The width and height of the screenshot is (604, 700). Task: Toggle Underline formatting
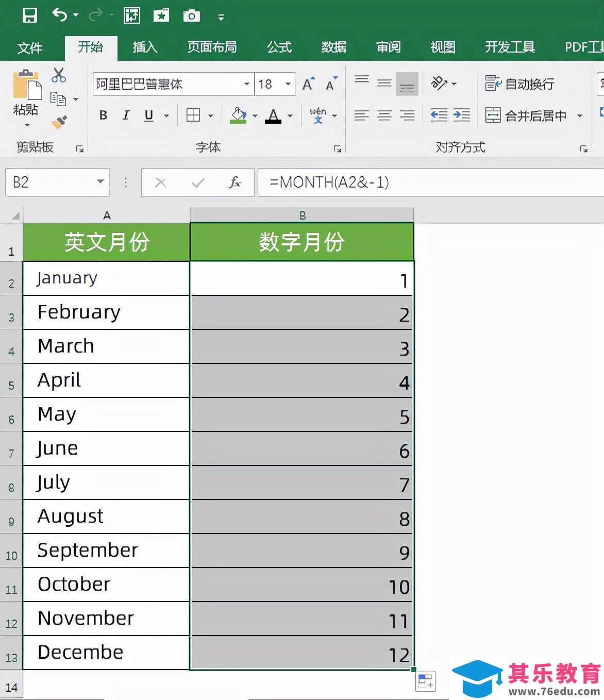pyautogui.click(x=149, y=115)
